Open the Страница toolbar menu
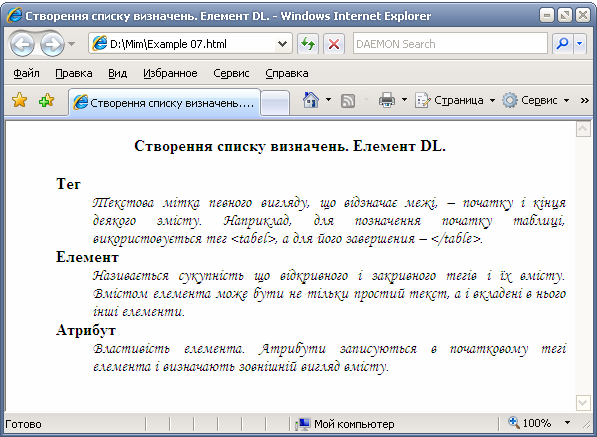This screenshot has width=597, height=437. click(455, 100)
